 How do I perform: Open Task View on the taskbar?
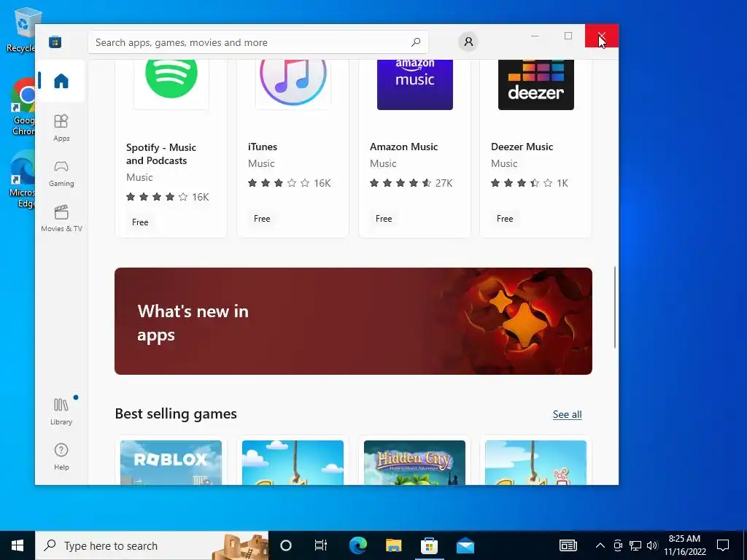pos(321,545)
